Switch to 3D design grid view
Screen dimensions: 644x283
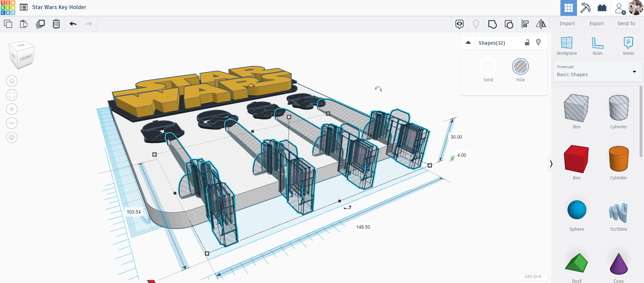569,8
